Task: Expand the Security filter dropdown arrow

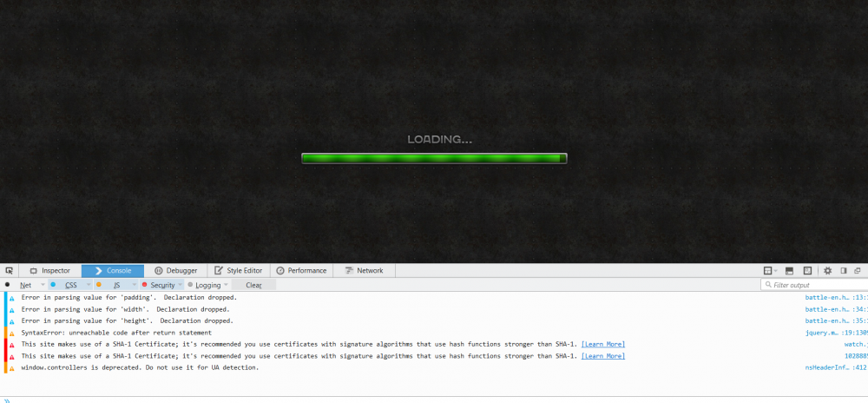Action: tap(181, 285)
